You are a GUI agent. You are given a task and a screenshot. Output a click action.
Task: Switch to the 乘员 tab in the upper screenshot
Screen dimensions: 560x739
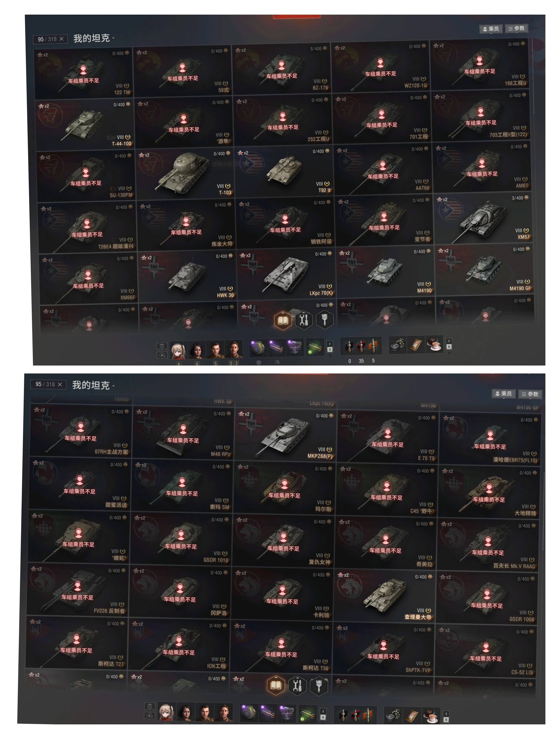pyautogui.click(x=491, y=29)
